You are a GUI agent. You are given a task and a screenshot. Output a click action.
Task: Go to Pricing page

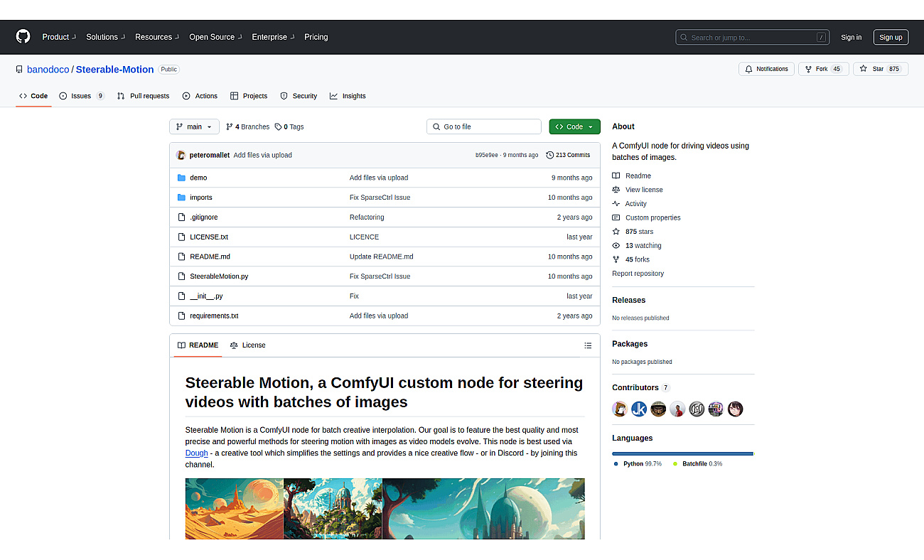point(316,37)
